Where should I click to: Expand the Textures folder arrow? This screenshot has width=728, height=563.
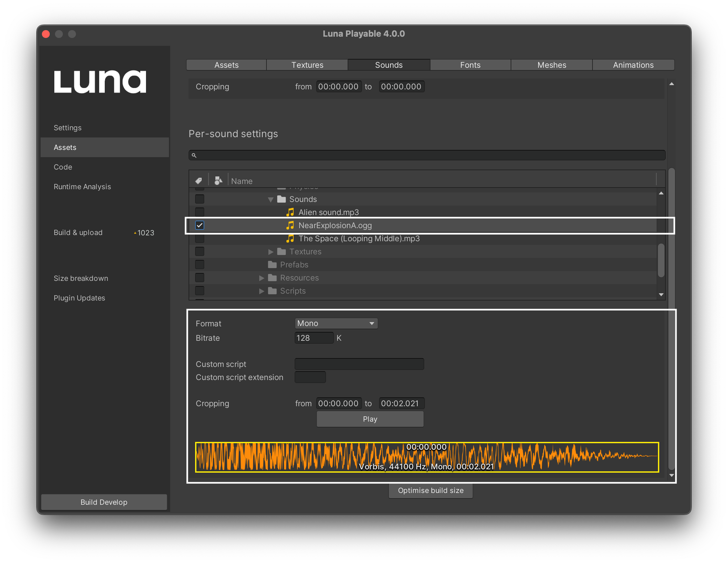(x=271, y=252)
